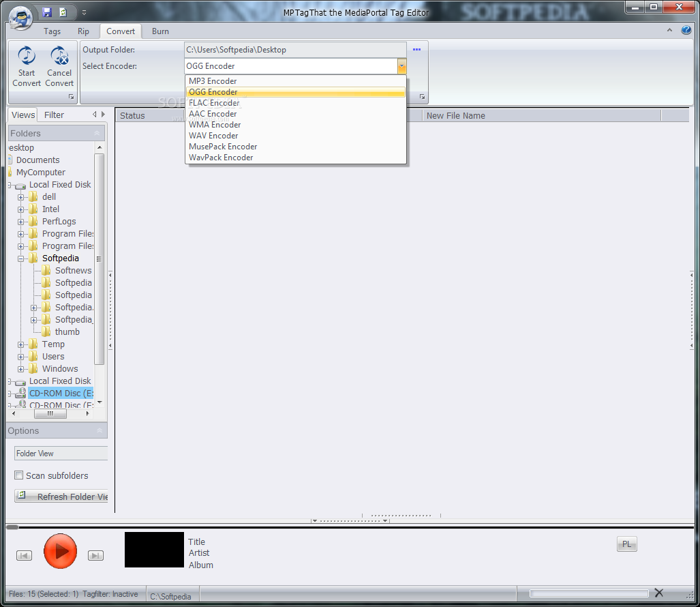Open the quick access toolbar customize arrow
This screenshot has height=607, width=700.
point(84,13)
